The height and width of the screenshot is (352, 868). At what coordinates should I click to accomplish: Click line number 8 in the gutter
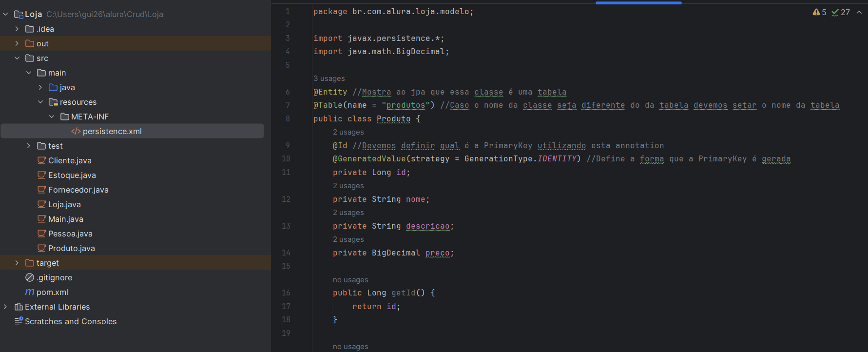(288, 118)
